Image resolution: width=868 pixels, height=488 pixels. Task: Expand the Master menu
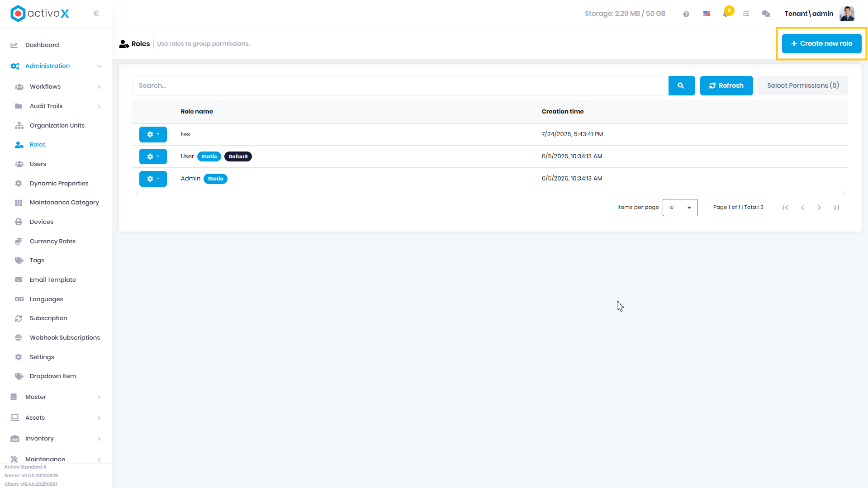coord(99,397)
